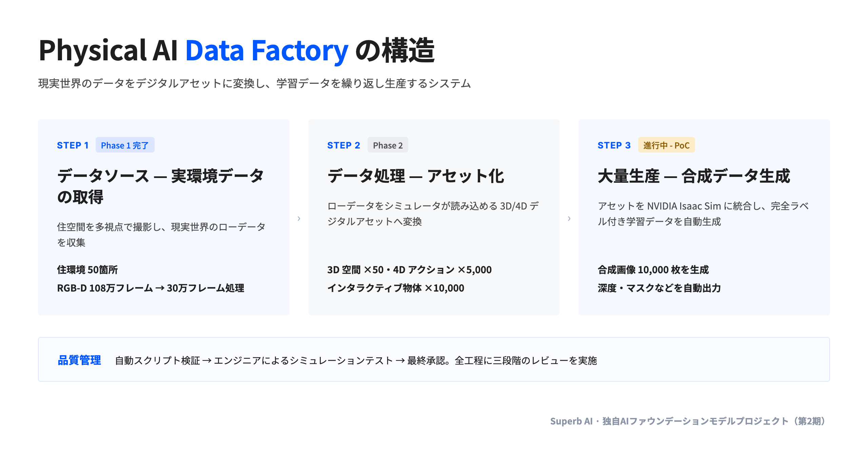Select the "Phase 1 完了" badge
The width and height of the screenshot is (868, 457).
click(x=125, y=145)
